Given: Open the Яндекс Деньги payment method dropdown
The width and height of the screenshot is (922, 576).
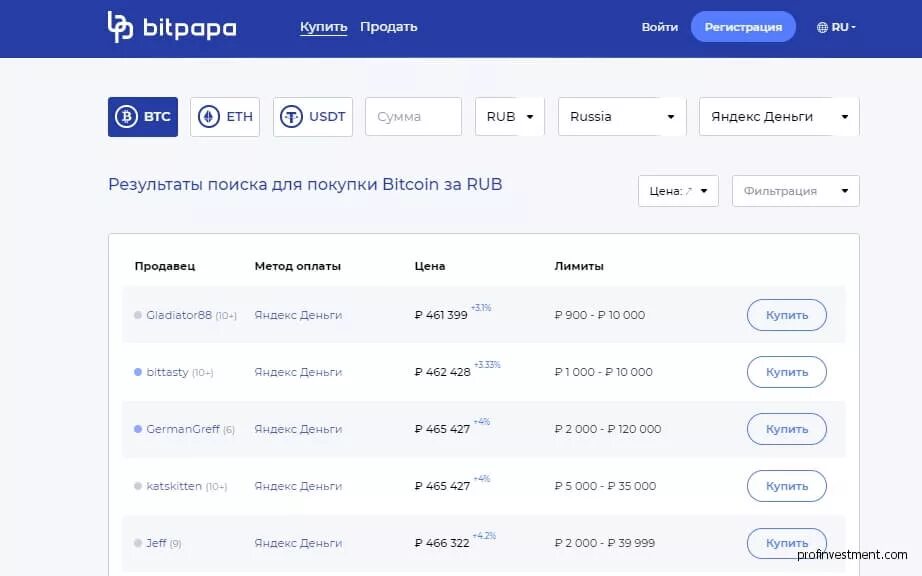Looking at the screenshot, I should (778, 117).
